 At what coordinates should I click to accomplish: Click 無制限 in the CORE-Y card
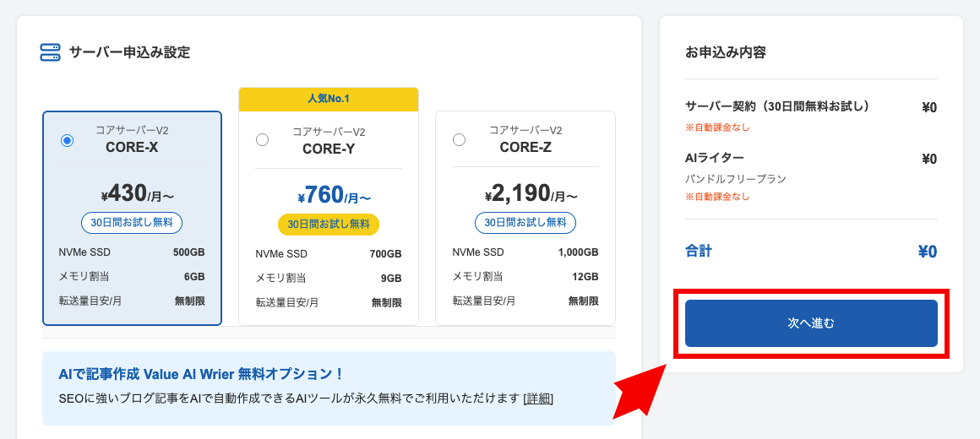pyautogui.click(x=386, y=303)
